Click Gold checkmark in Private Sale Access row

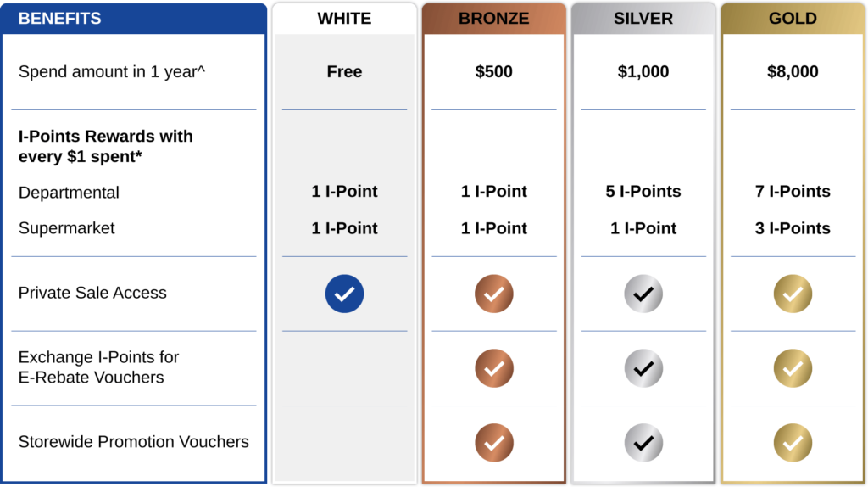coord(793,294)
